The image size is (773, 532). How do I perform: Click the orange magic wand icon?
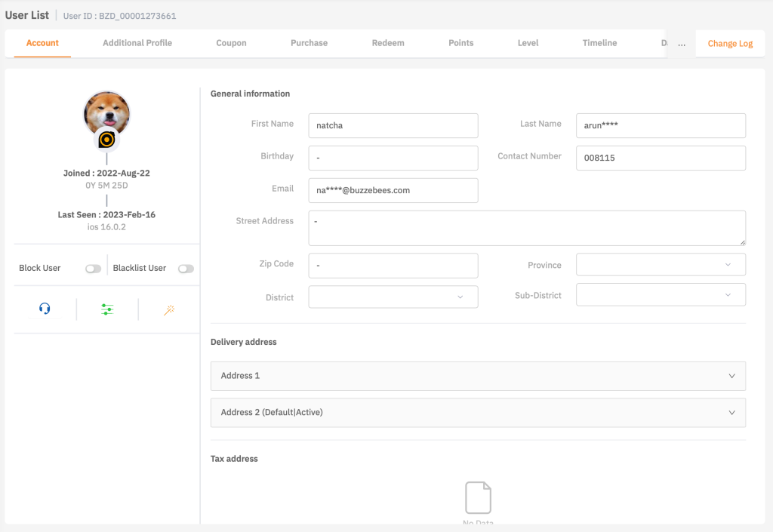[x=169, y=309]
